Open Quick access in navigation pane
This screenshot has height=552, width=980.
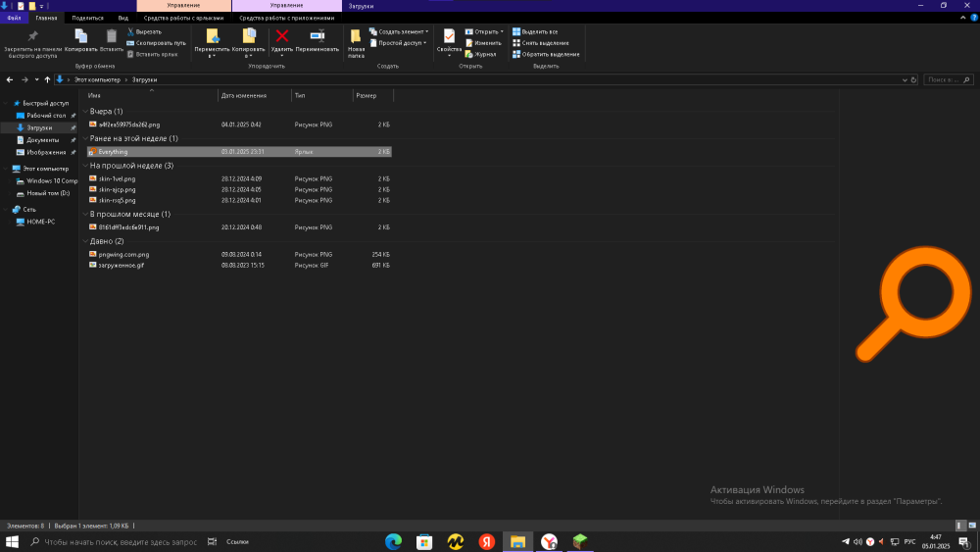click(45, 103)
